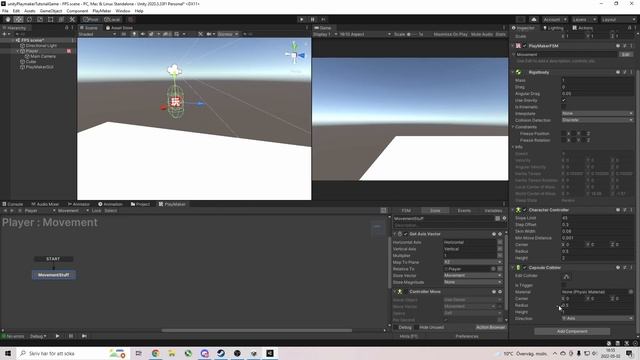640x360 pixels.
Task: Open Collision Detection dropdown
Action: tap(597, 120)
